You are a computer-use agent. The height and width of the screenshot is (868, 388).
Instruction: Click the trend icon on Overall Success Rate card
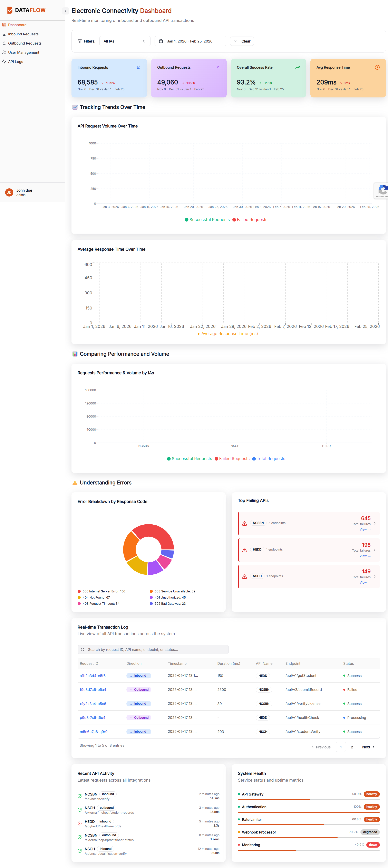click(298, 67)
